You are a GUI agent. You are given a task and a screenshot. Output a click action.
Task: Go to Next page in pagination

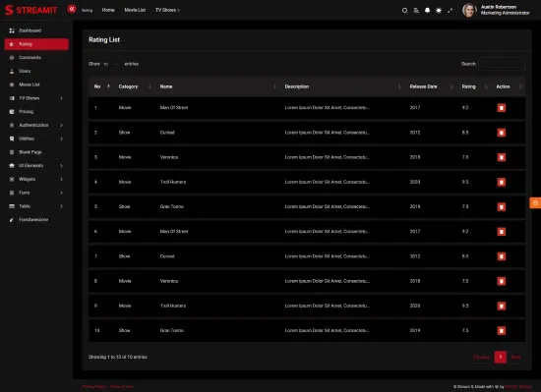coord(515,358)
